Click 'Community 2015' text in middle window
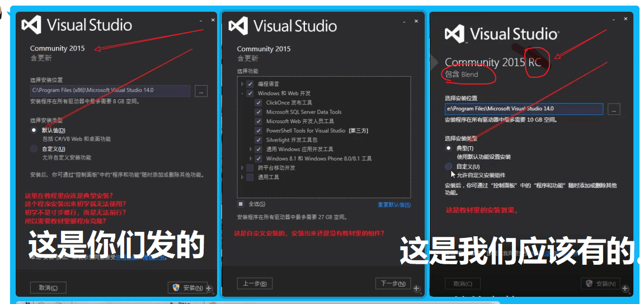The width and height of the screenshot is (644, 304). point(264,49)
